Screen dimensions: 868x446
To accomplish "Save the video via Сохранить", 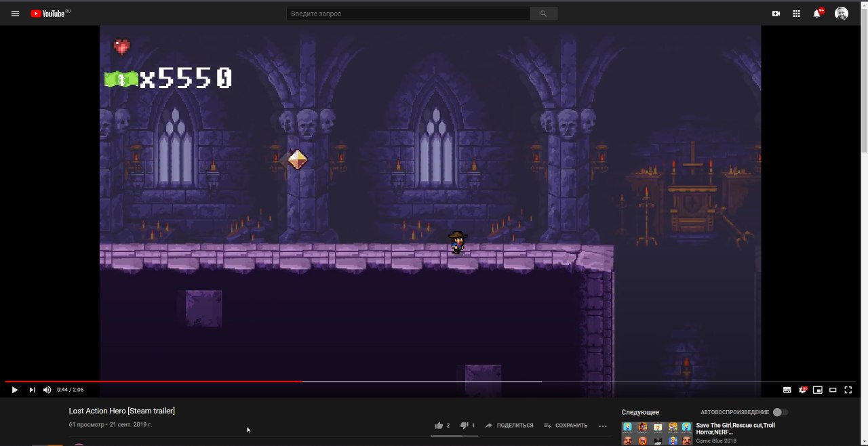I will tap(566, 426).
